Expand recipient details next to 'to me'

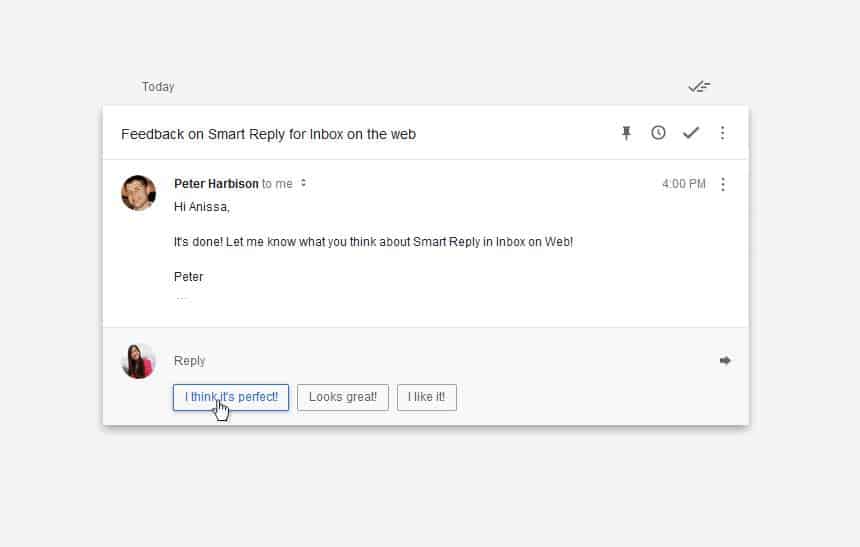303,183
